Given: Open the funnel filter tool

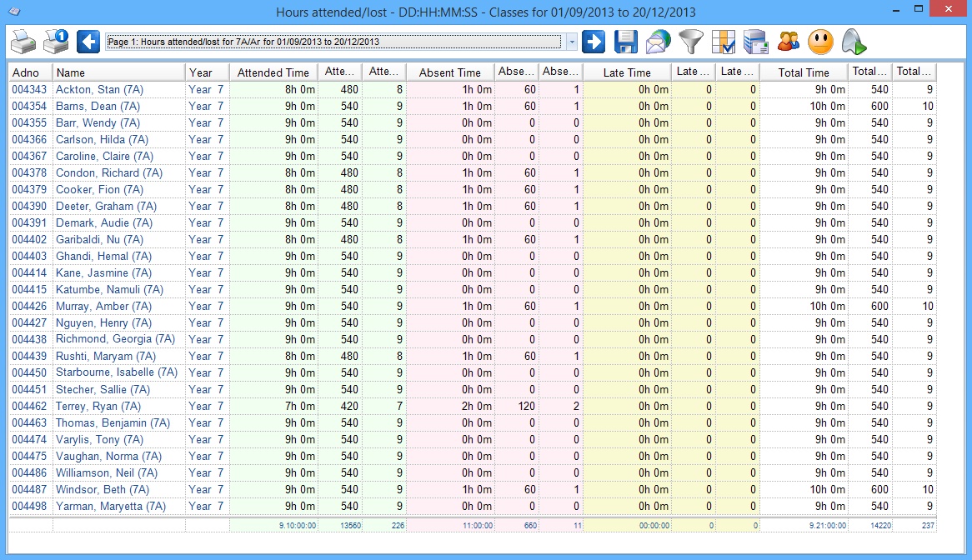Looking at the screenshot, I should tap(690, 42).
